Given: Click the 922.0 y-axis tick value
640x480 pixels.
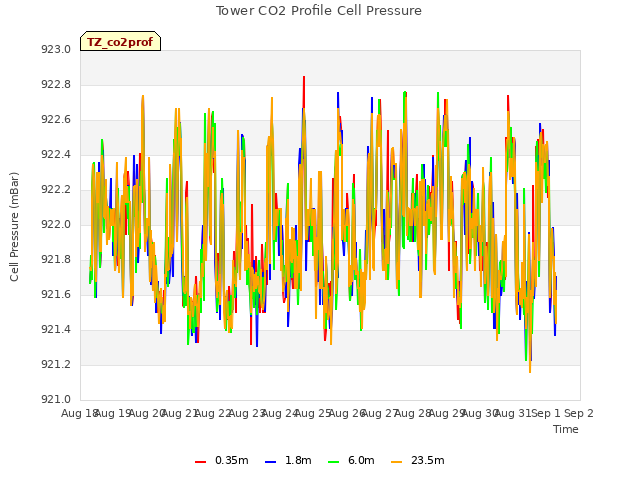Looking at the screenshot, I should point(56,224).
